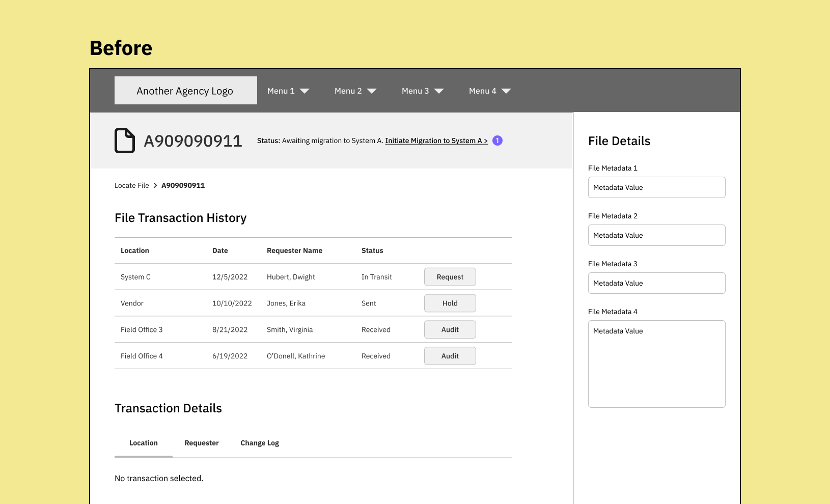Viewport: 830px width, 504px height.
Task: Focus the File Metadata 3 input field
Action: click(656, 283)
